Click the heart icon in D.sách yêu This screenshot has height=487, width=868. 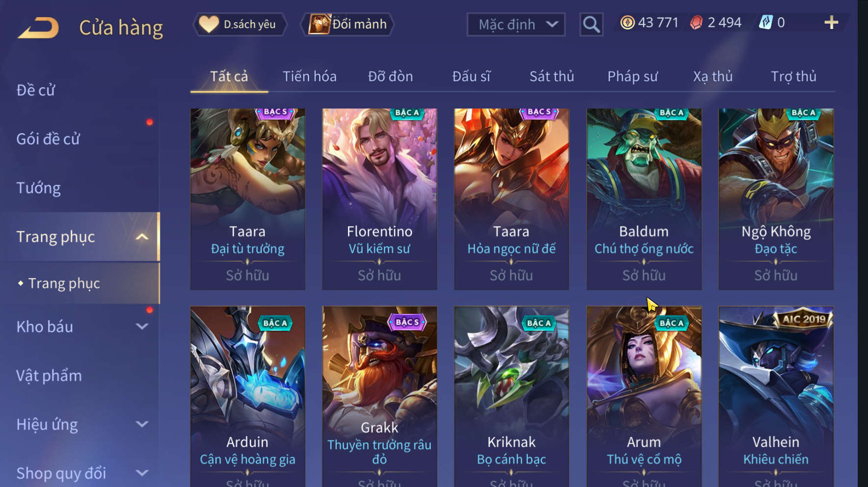[209, 24]
